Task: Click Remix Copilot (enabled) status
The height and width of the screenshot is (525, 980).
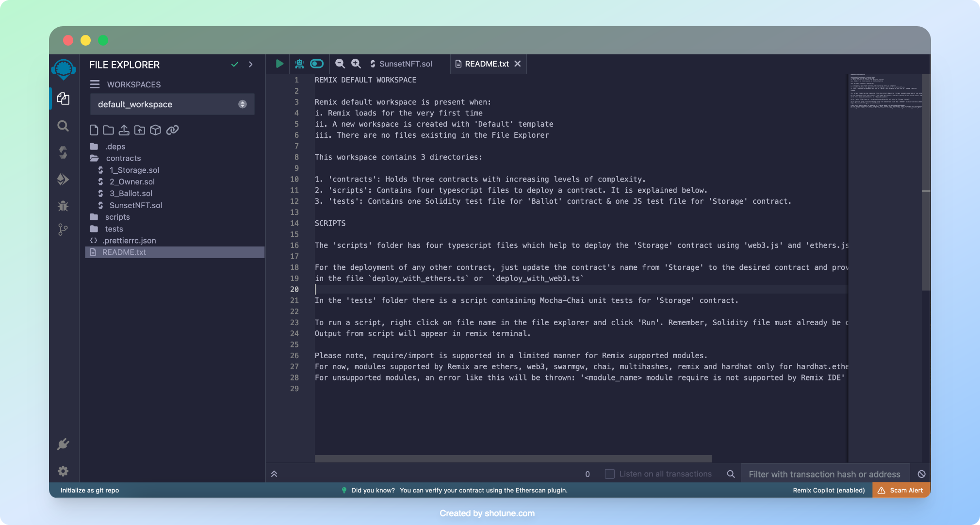Action: [829, 490]
